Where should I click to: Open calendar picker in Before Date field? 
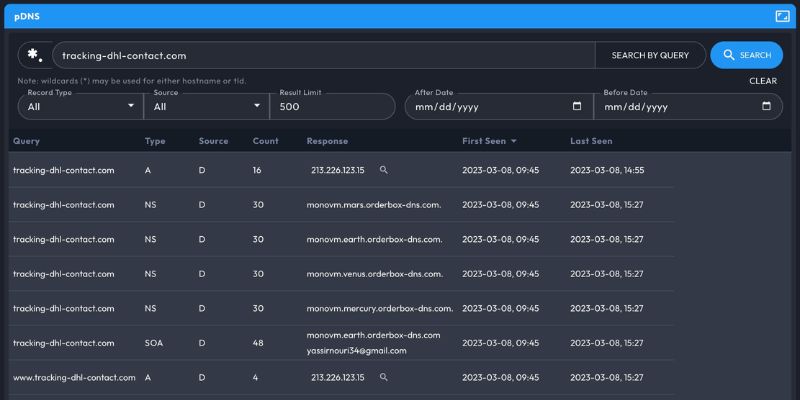click(x=766, y=106)
